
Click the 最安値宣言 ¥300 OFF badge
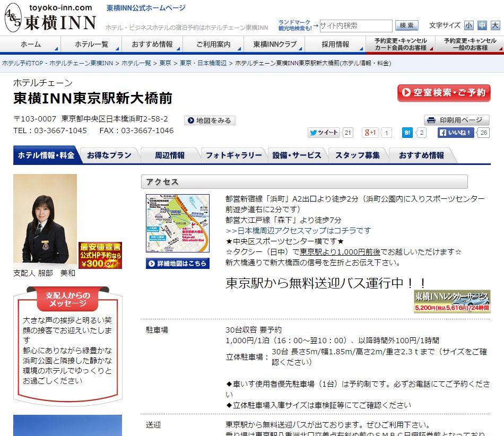coord(100,256)
